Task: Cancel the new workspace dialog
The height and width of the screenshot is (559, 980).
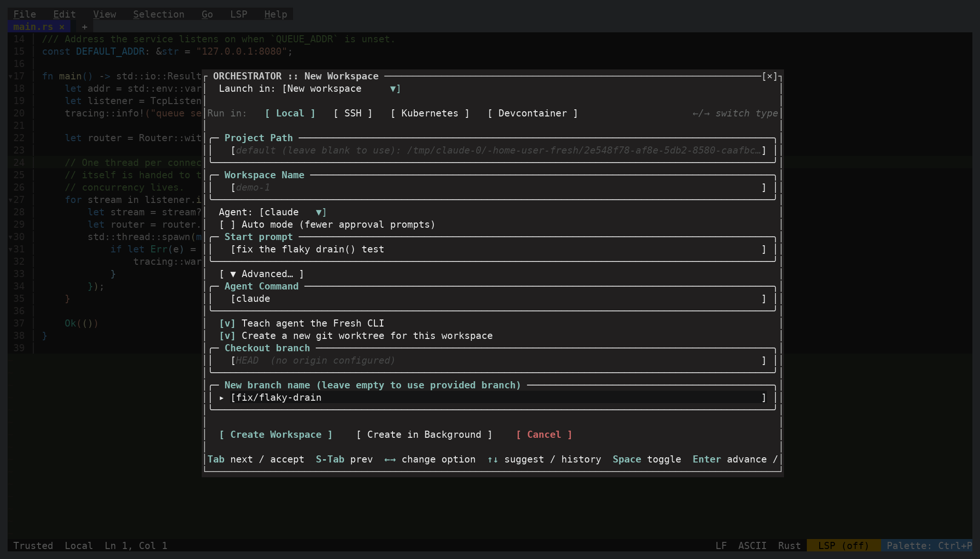Action: (x=544, y=434)
